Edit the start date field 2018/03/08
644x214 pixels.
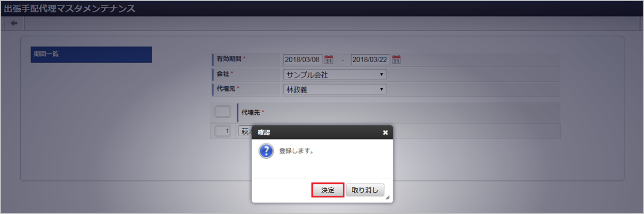303,59
